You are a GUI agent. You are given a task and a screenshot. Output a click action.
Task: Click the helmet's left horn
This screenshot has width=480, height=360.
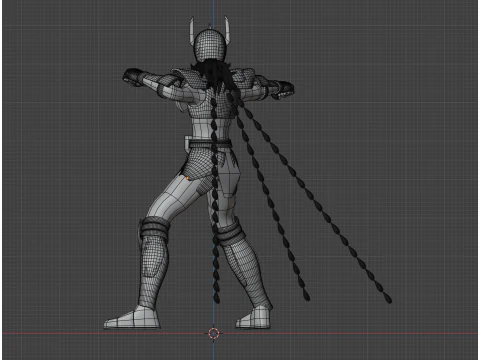(192, 31)
